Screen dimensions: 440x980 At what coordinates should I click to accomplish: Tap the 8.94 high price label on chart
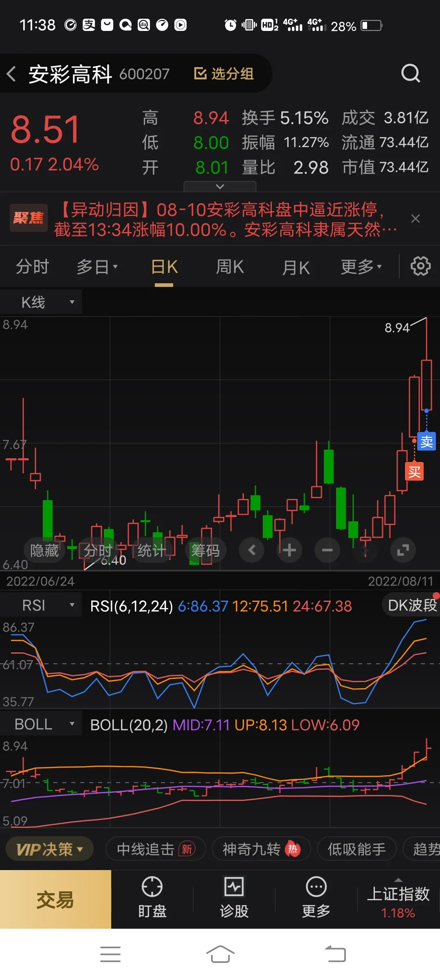[397, 328]
